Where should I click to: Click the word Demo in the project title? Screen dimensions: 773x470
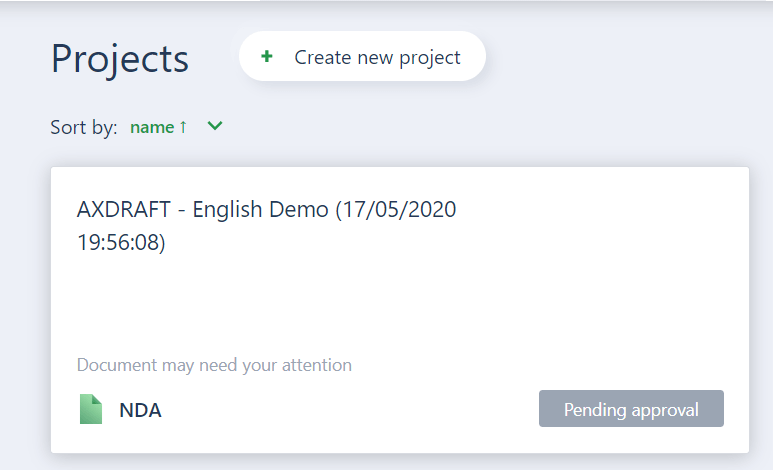[299, 210]
